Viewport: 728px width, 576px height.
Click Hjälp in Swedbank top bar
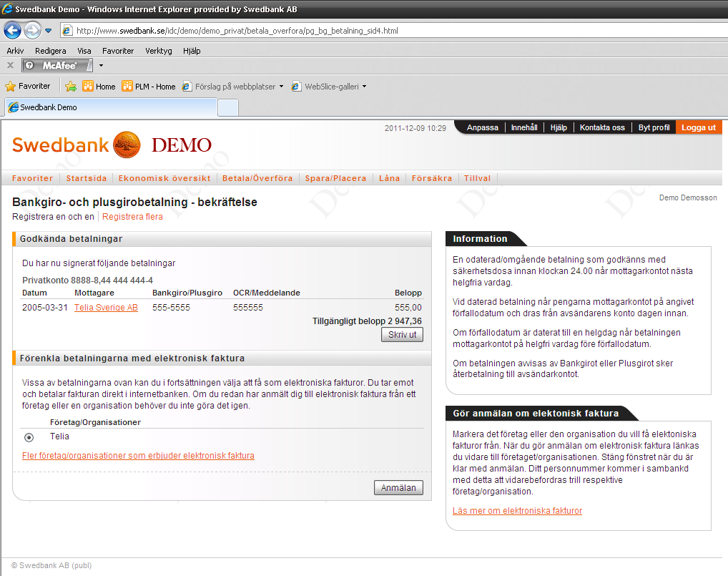[x=559, y=127]
